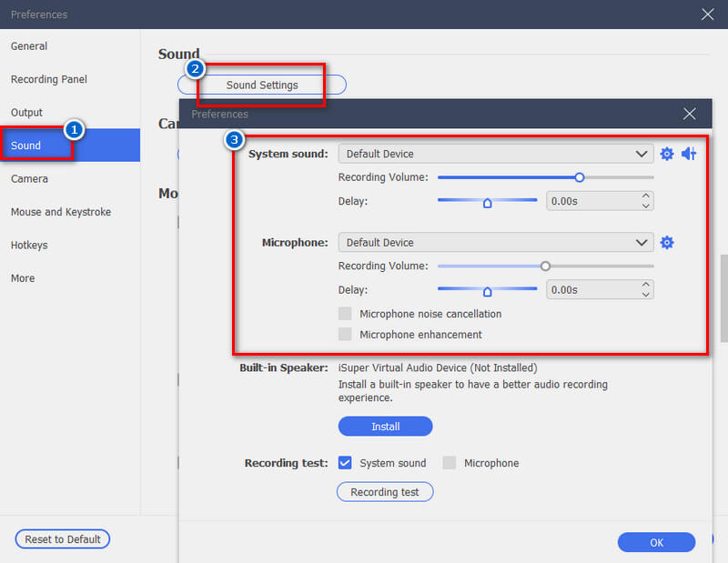728x563 pixels.
Task: Click the vertical scrollbar of preferences pane
Action: click(723, 298)
